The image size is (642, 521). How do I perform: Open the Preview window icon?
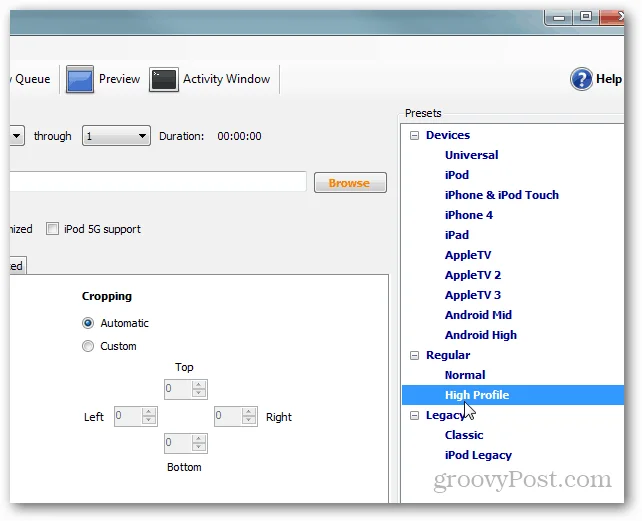[x=80, y=79]
